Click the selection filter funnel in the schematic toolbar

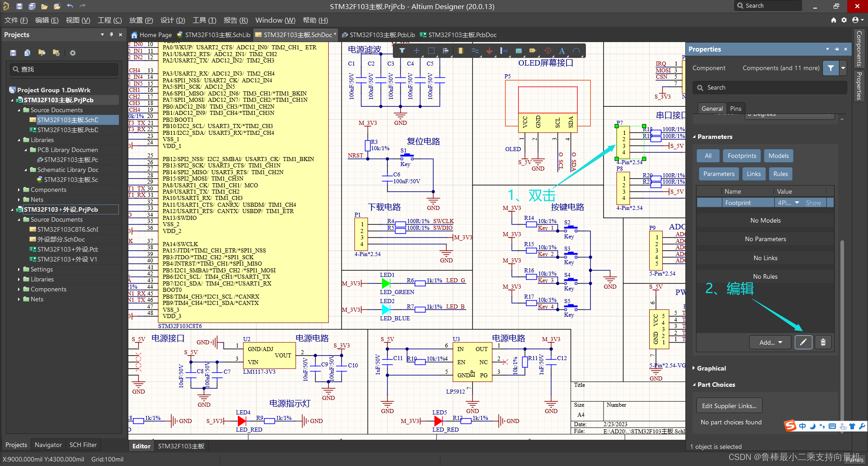(402, 51)
